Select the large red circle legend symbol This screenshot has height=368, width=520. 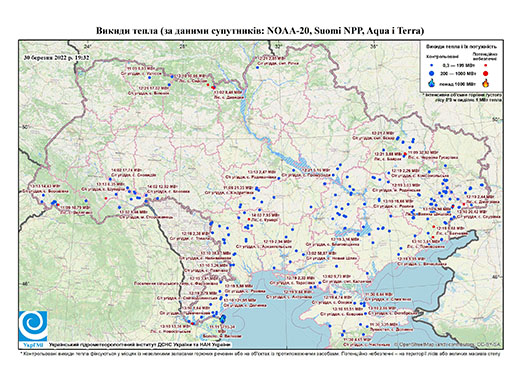point(485,73)
